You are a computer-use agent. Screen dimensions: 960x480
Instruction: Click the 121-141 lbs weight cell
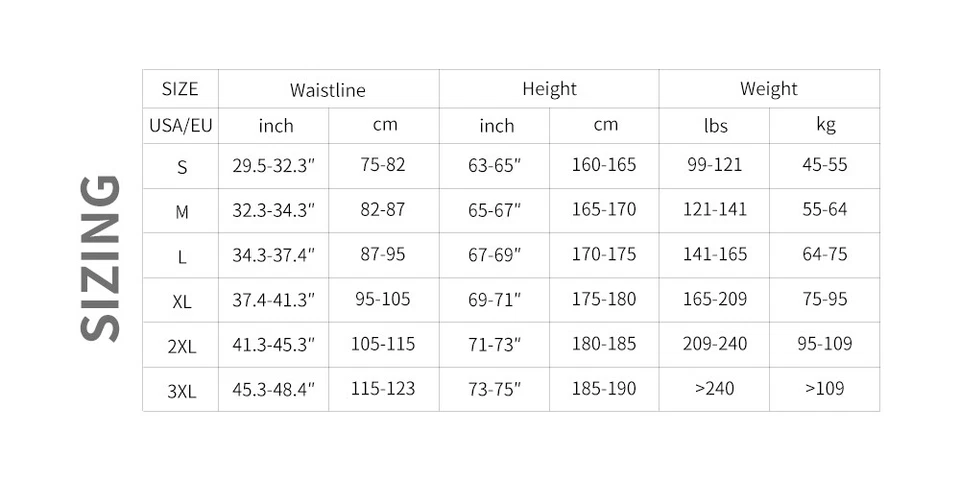click(x=715, y=210)
